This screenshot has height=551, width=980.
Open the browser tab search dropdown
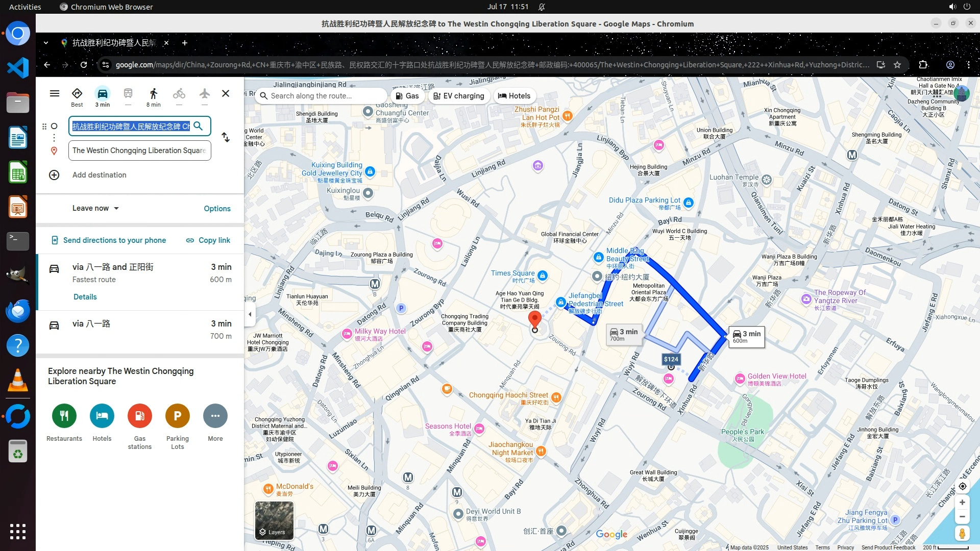click(46, 43)
